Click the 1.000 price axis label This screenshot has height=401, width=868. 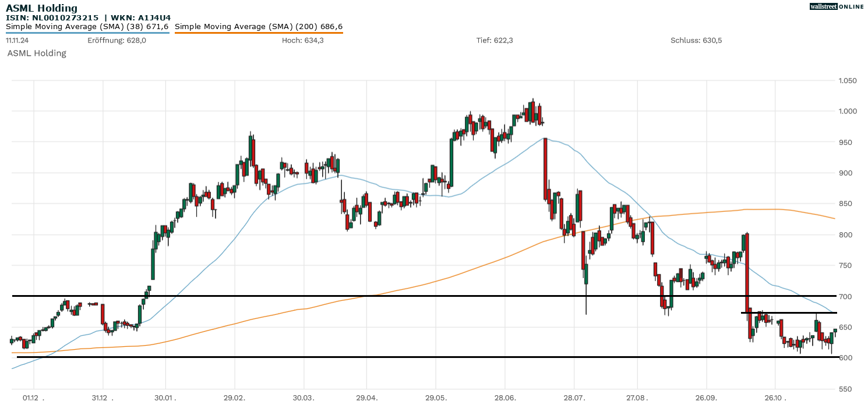tap(846, 111)
